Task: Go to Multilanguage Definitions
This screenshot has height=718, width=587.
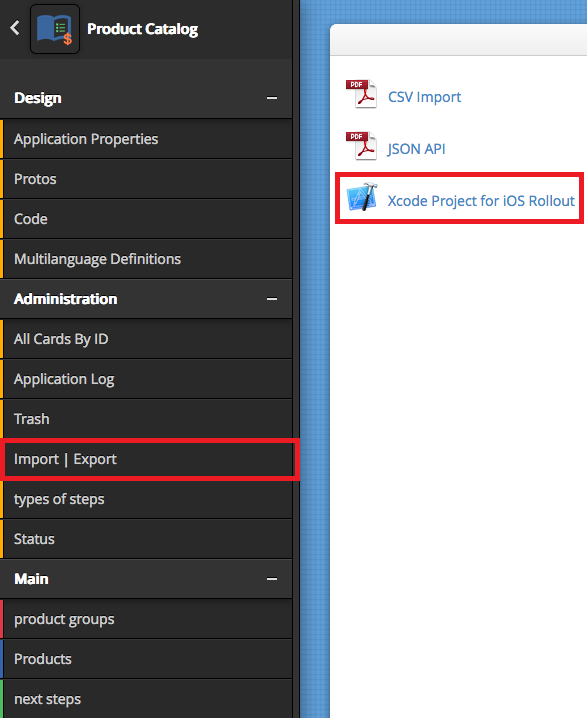Action: (x=146, y=259)
